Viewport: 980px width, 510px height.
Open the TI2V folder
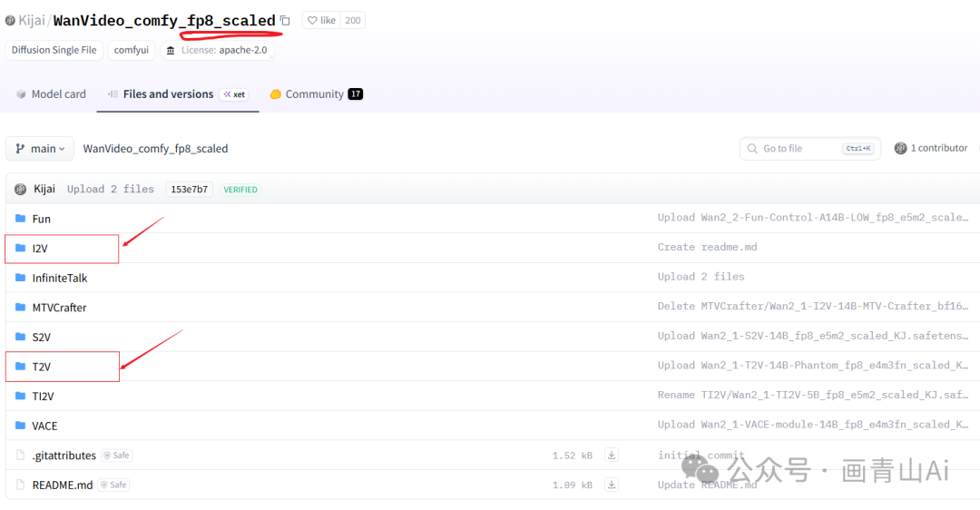[x=44, y=397]
